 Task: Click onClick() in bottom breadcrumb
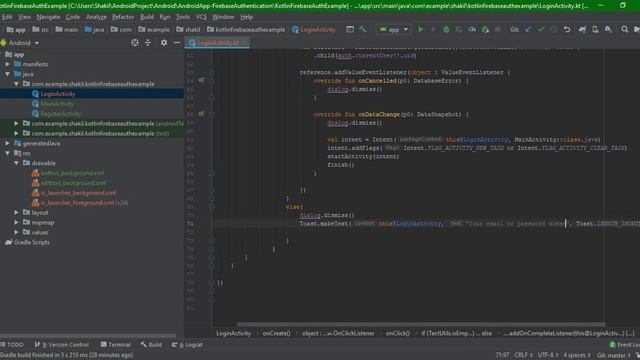398,333
